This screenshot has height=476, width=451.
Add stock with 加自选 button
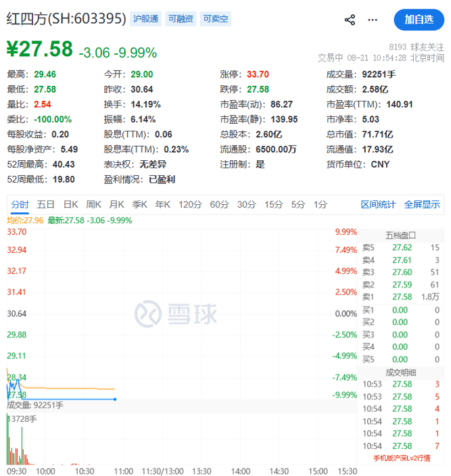[419, 20]
